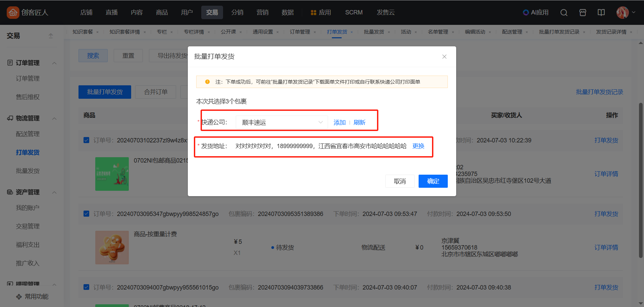
Task: Toggle checkbox for order 20240703102237
Action: point(87,140)
